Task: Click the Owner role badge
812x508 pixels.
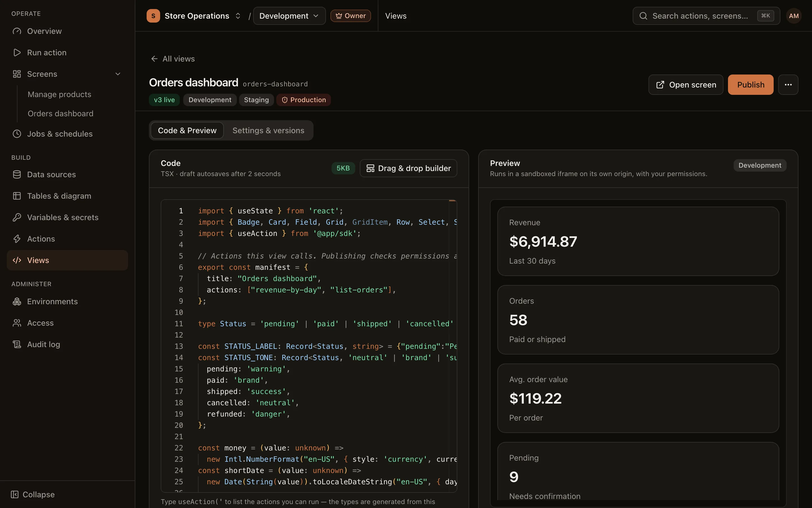Action: tap(351, 16)
